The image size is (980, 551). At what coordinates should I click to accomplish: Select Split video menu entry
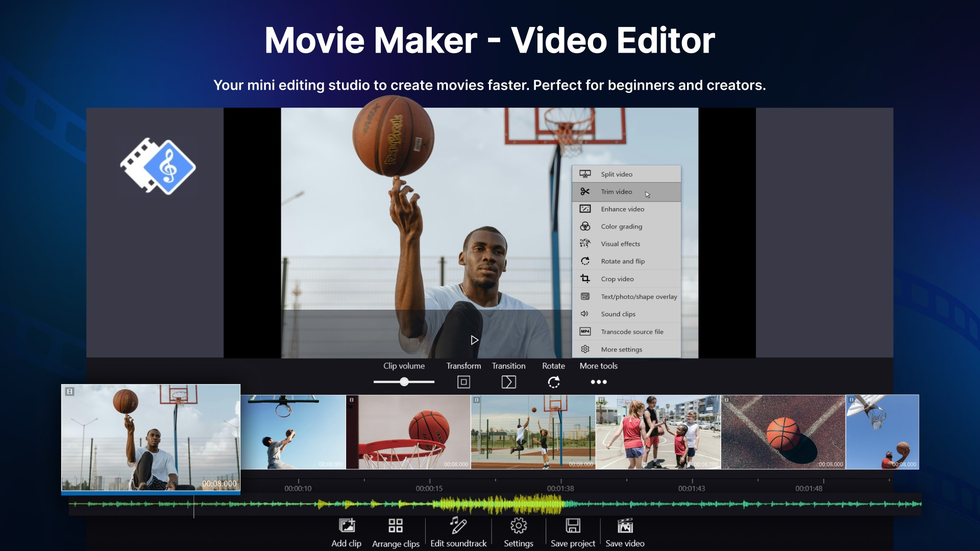click(626, 174)
